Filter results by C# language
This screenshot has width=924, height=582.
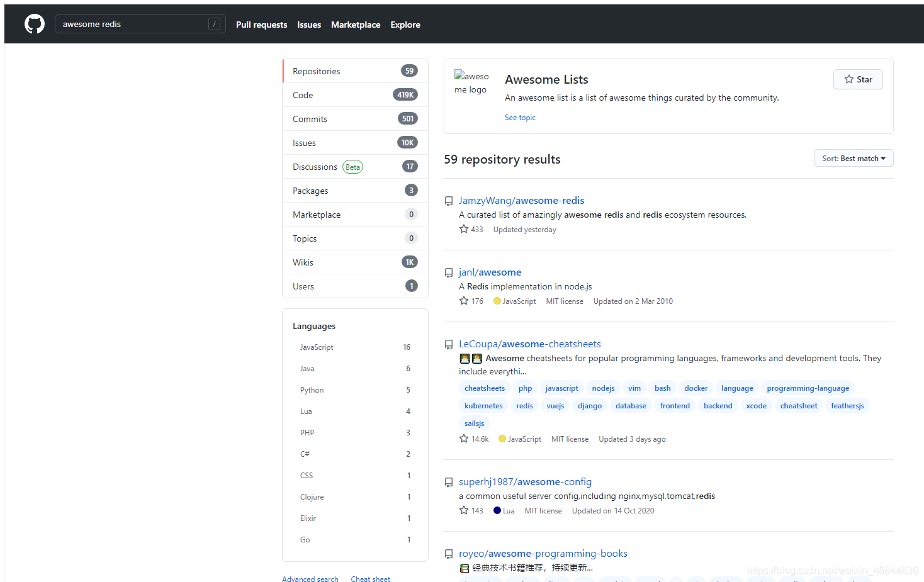(x=355, y=454)
